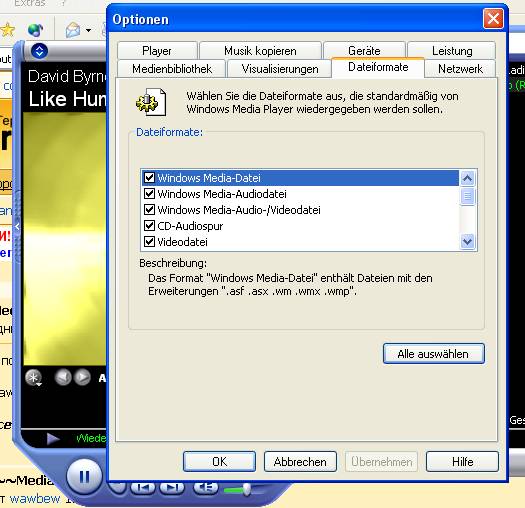Select the Videodatei list row

[x=300, y=242]
